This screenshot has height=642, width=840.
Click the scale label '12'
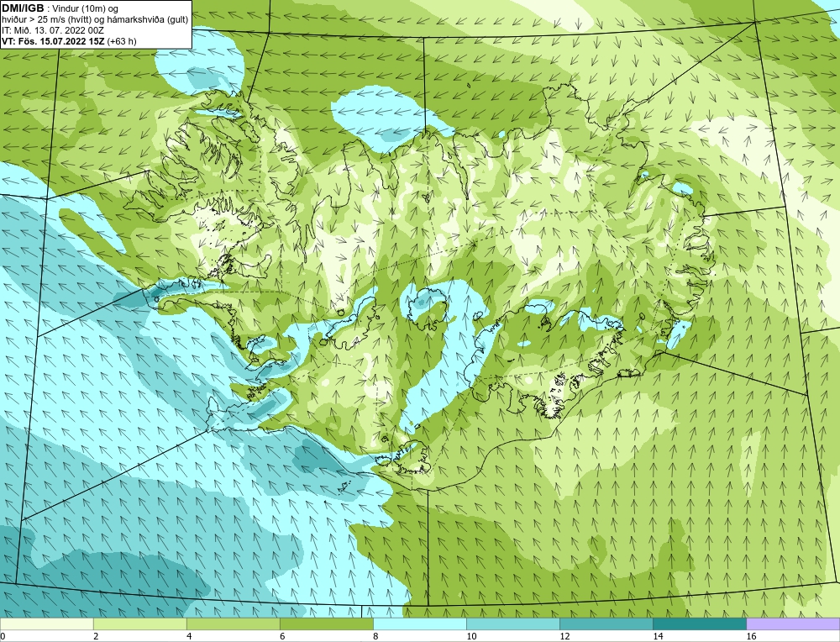[x=564, y=636]
